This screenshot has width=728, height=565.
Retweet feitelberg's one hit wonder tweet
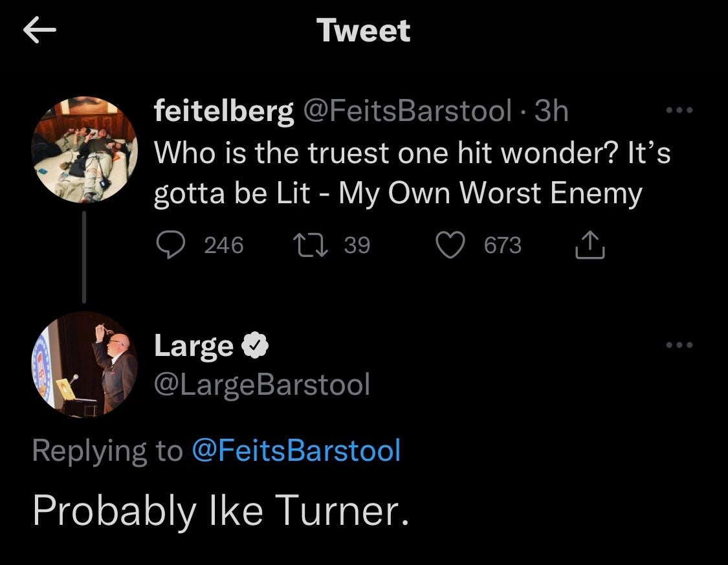coord(305,245)
